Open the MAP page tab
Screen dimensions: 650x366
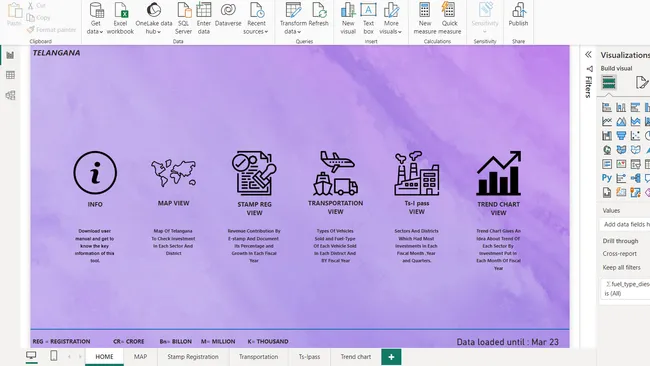[140, 356]
